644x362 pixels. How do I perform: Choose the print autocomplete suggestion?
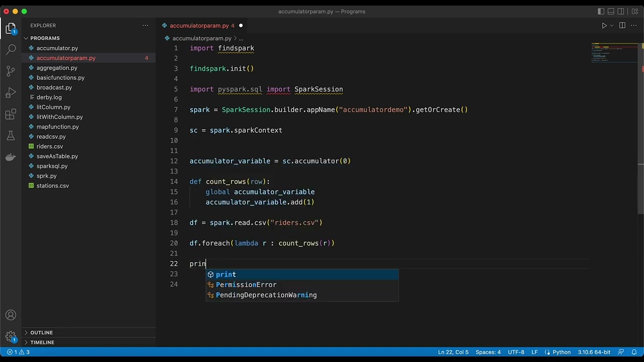click(302, 275)
